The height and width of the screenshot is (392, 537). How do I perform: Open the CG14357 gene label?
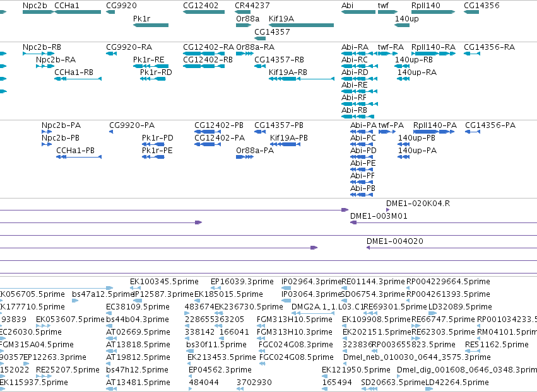point(272,32)
